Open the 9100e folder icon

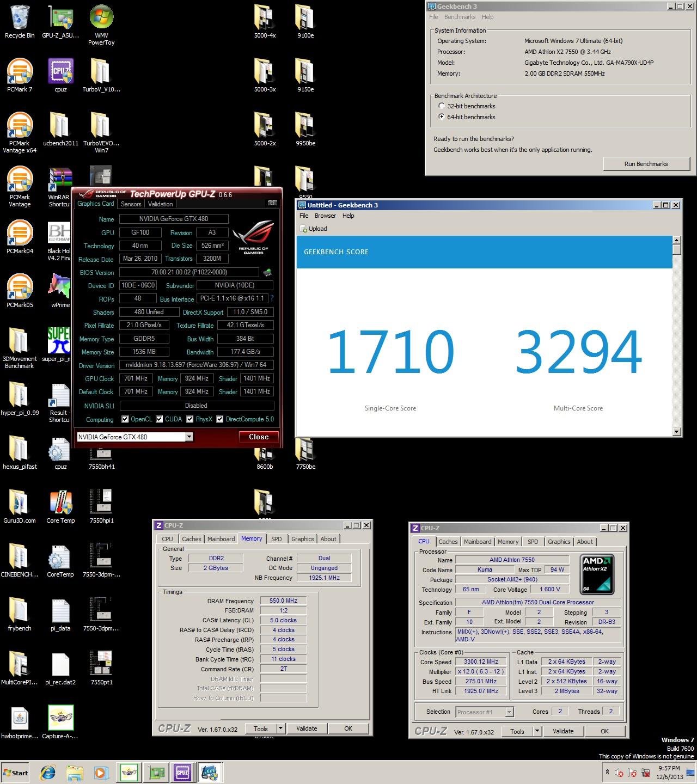click(305, 22)
